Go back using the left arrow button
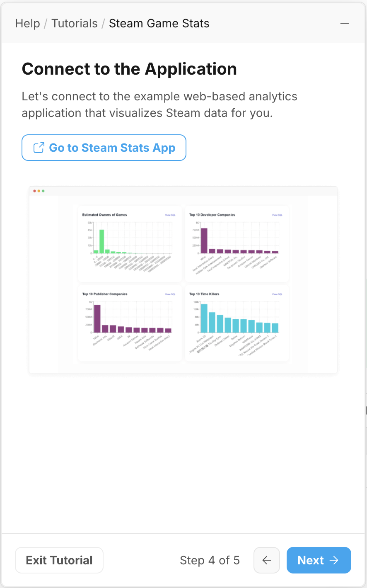The height and width of the screenshot is (588, 367). coord(267,560)
